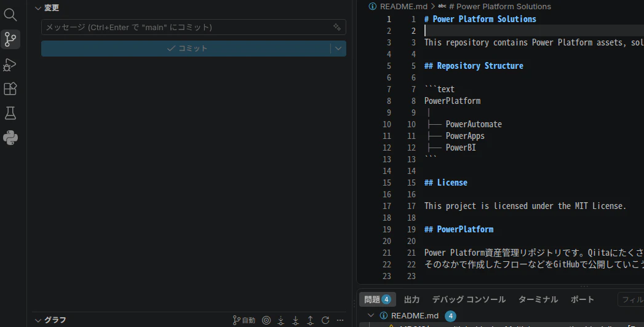Click the 'PowerPlatform' root line in code block
The image size is (644, 327).
tap(452, 101)
